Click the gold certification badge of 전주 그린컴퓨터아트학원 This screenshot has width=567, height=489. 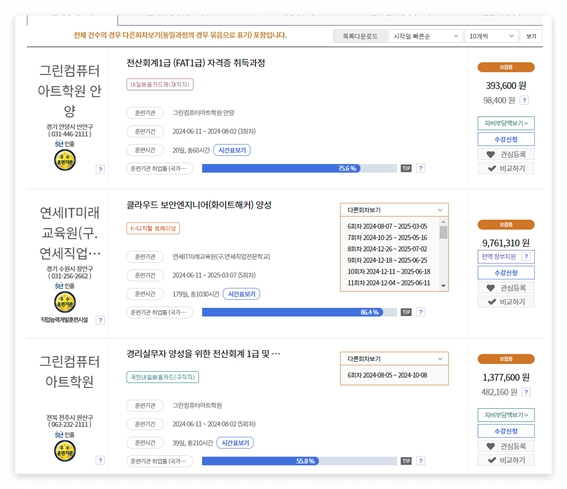pos(65,451)
